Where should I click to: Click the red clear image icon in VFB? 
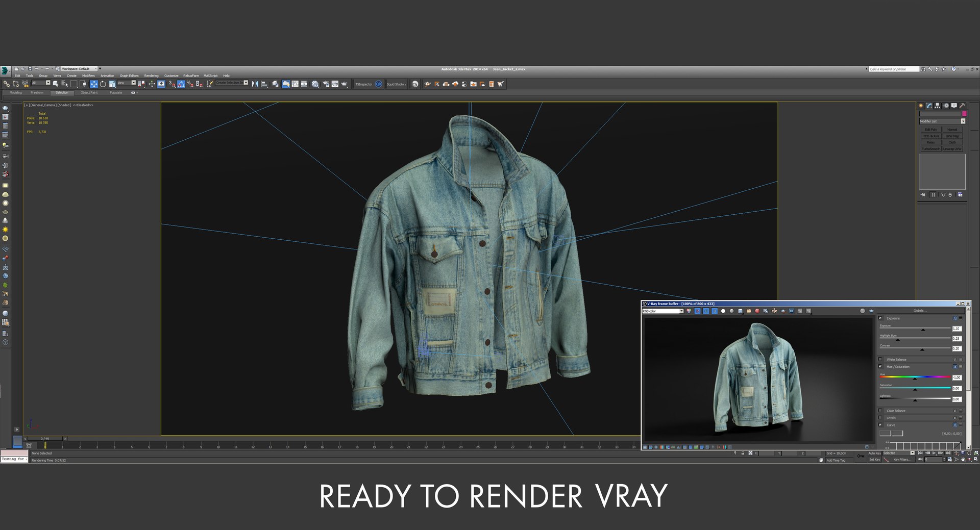(757, 311)
